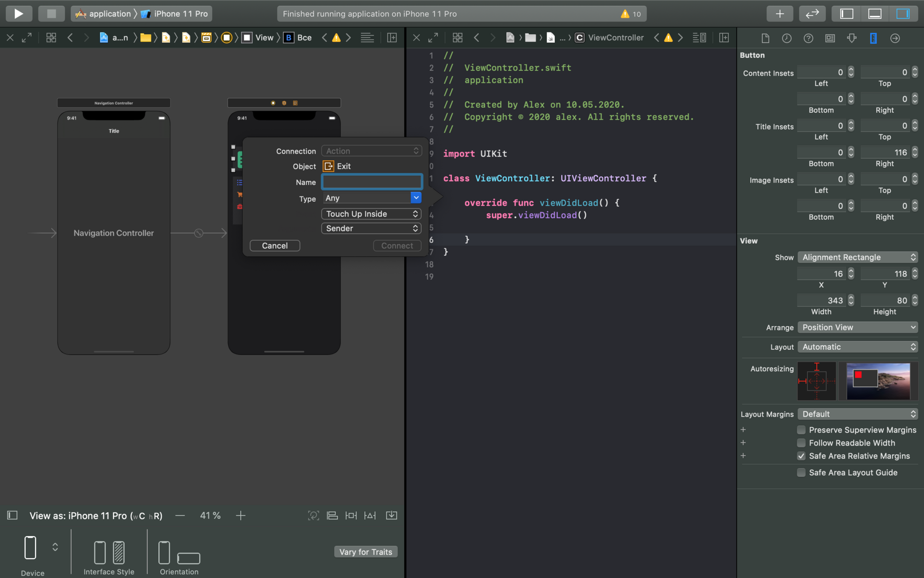The image size is (924, 578).
Task: Go back in storyboard editor history
Action: pos(70,38)
